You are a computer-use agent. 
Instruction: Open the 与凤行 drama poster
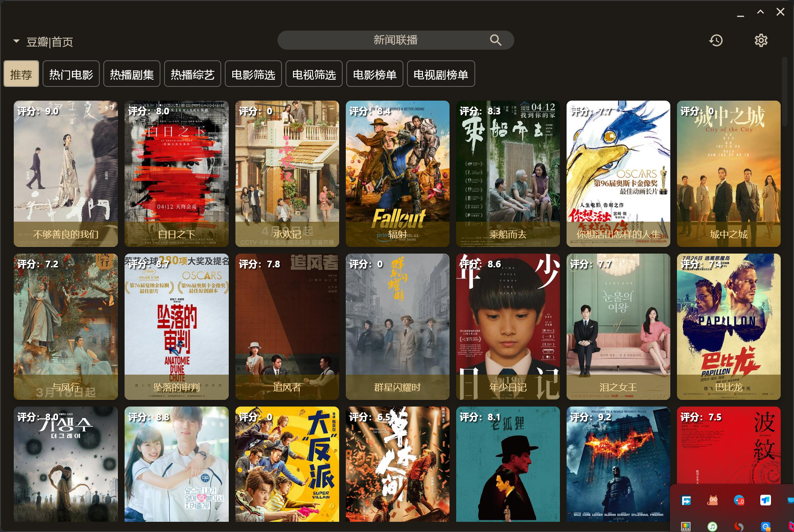click(x=66, y=327)
